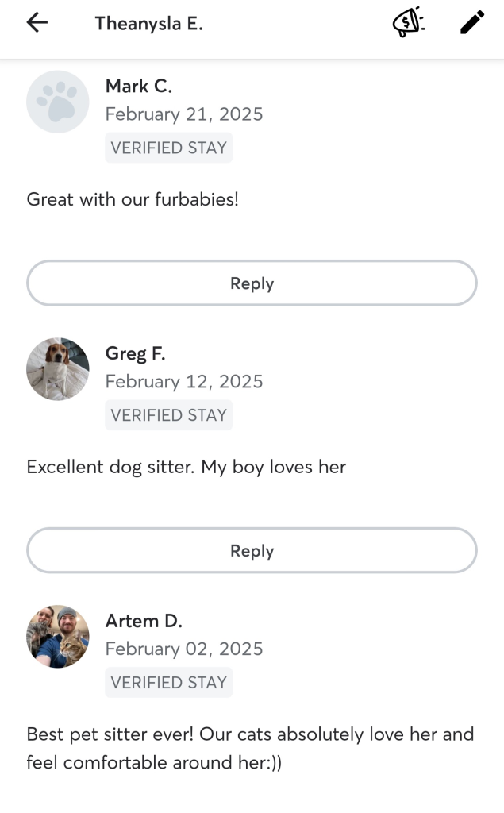The image size is (504, 813).
Task: Select the "Great with our furbabies!" review text
Action: pos(133,199)
